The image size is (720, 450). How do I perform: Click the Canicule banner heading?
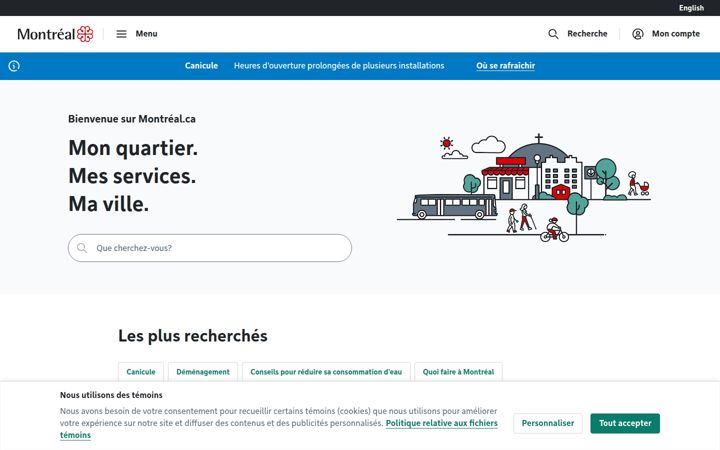pyautogui.click(x=201, y=66)
